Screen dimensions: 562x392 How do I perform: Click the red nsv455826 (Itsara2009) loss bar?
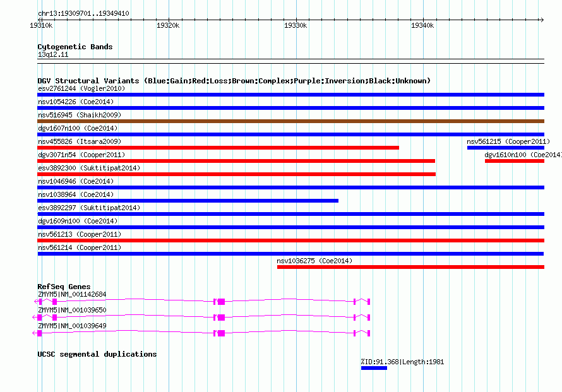coord(218,148)
